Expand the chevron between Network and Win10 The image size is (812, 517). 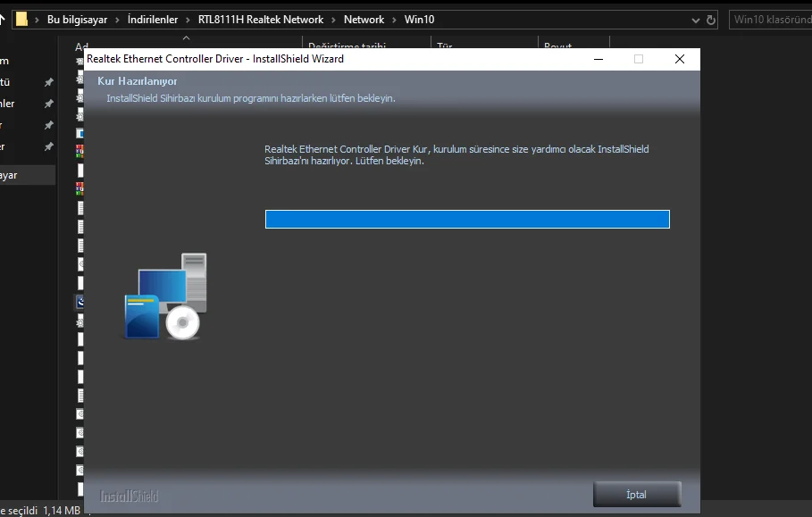coord(394,20)
